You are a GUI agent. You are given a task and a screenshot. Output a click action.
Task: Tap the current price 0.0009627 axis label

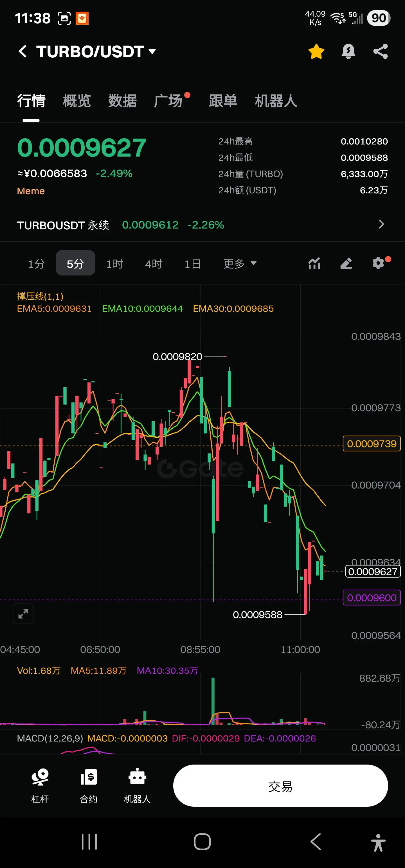click(373, 571)
